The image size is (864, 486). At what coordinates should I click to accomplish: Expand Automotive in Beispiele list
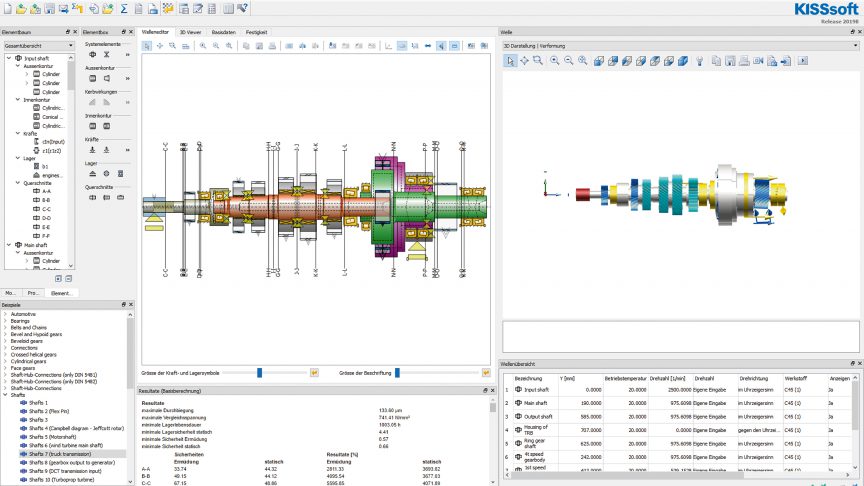(x=6, y=314)
